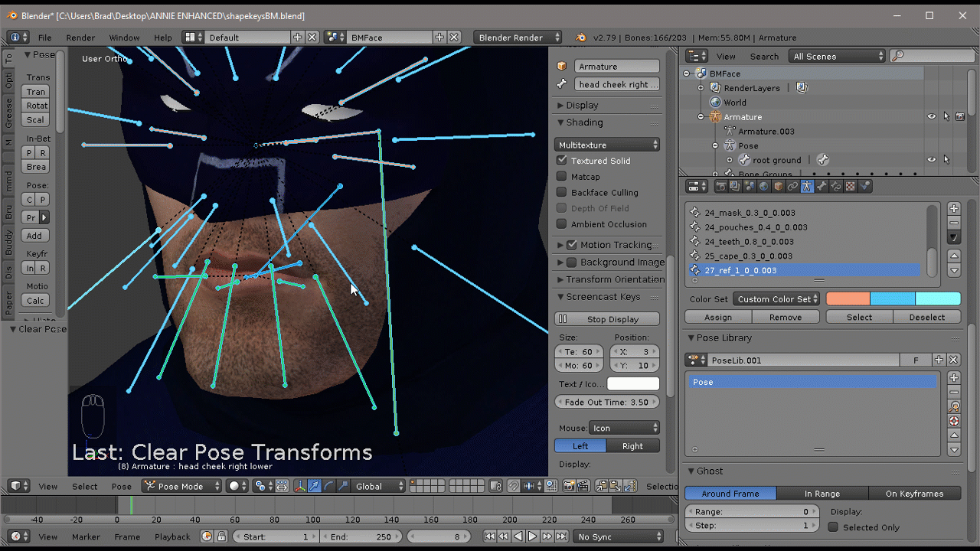Open the Pose Mode dropdown
Image resolution: width=980 pixels, height=551 pixels.
coord(182,486)
